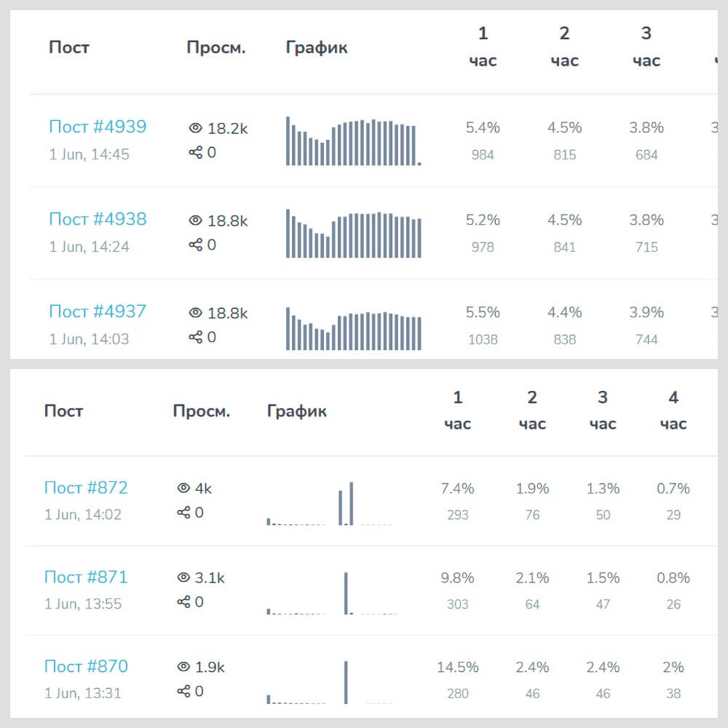This screenshot has width=728, height=728.
Task: Click the bar chart for Пост #4939
Action: tap(353, 142)
